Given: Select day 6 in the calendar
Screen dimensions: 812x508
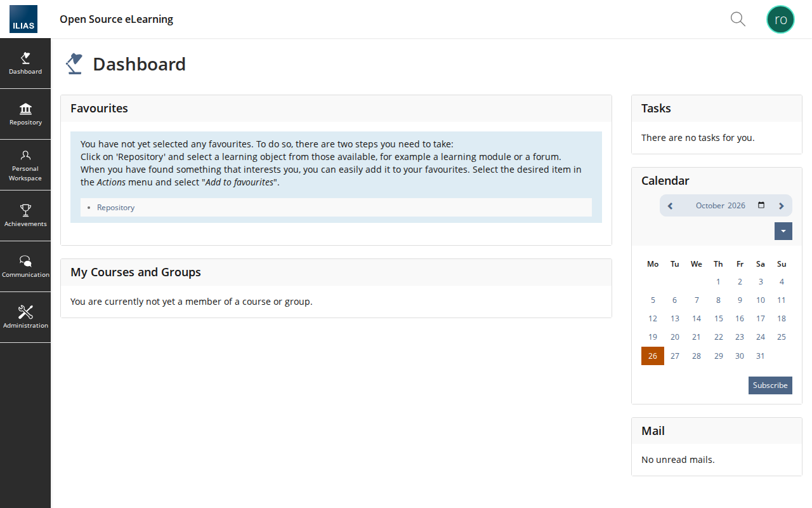Looking at the screenshot, I should (674, 300).
